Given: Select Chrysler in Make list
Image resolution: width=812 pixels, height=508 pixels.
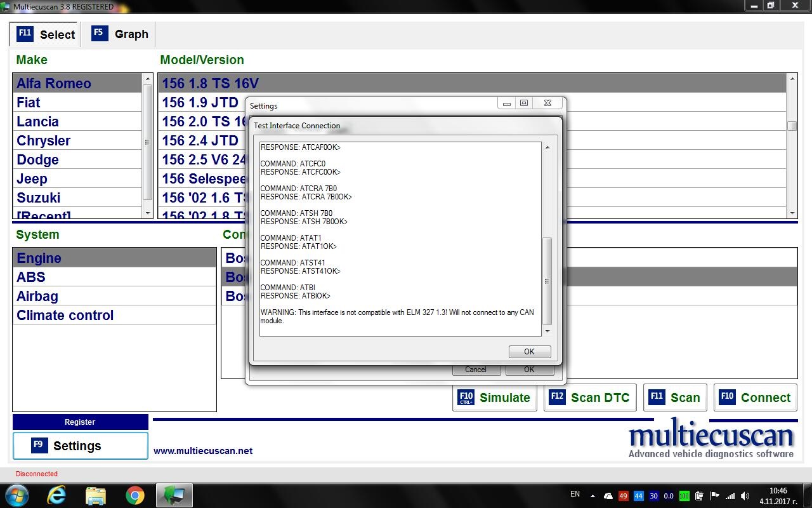Looking at the screenshot, I should pos(77,140).
